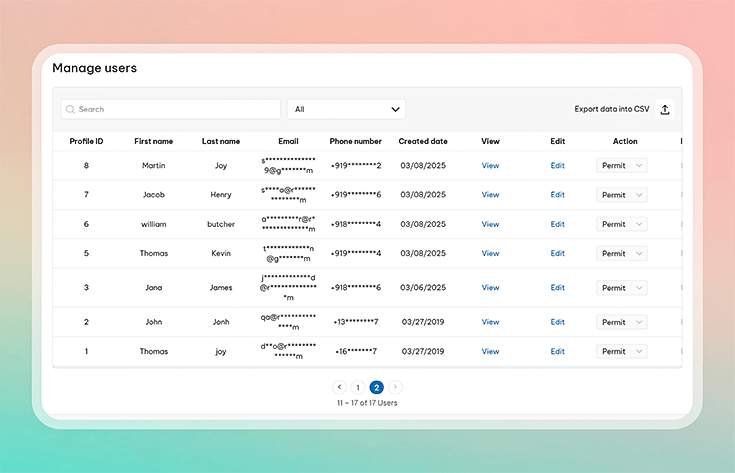Expand Permit dropdown for Thomas joy row
This screenshot has width=735, height=473.
point(622,351)
